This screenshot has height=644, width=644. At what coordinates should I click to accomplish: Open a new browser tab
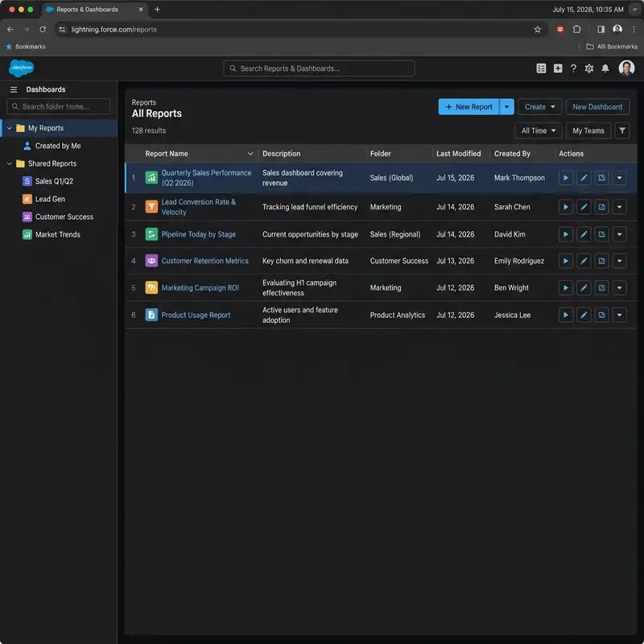coord(157,10)
